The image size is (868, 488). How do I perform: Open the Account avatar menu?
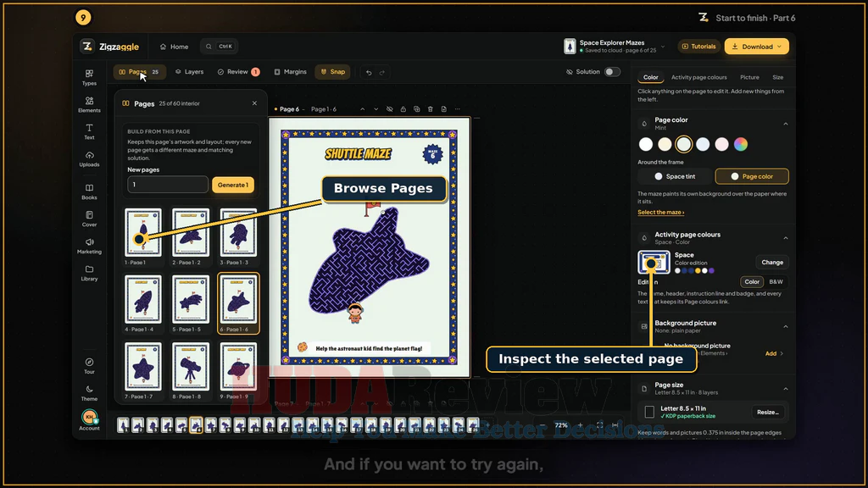[x=89, y=419]
